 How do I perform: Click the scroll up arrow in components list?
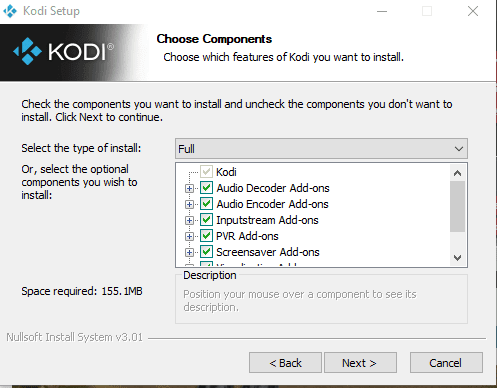tap(457, 173)
